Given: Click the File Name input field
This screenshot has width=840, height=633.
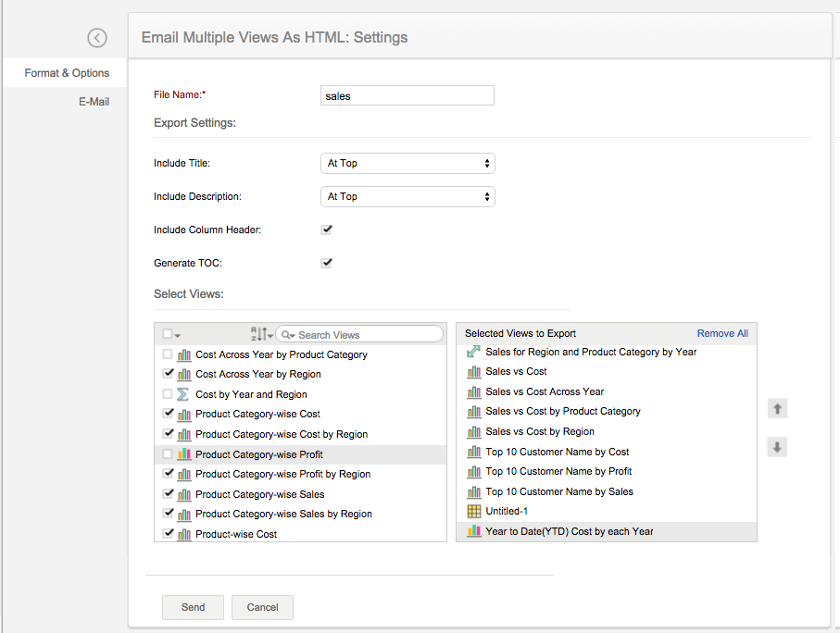Looking at the screenshot, I should point(407,95).
